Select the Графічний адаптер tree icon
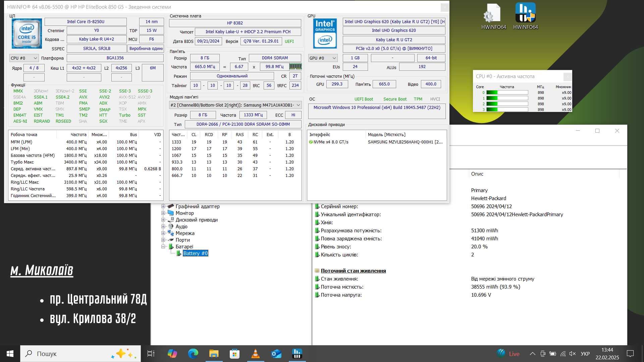 [171, 206]
